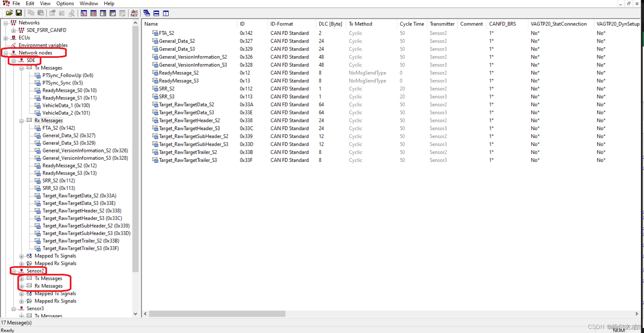644x333 pixels.
Task: Collapse the SDE node
Action: [14, 61]
